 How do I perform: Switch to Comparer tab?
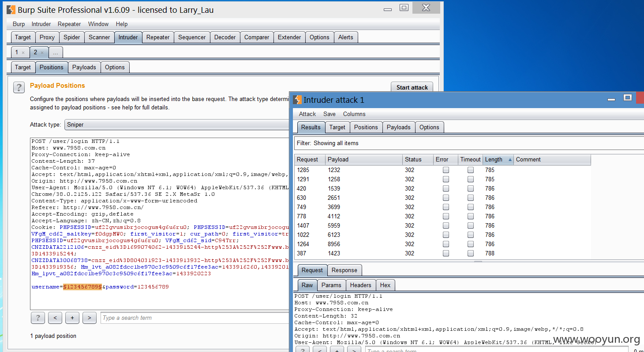coord(257,37)
